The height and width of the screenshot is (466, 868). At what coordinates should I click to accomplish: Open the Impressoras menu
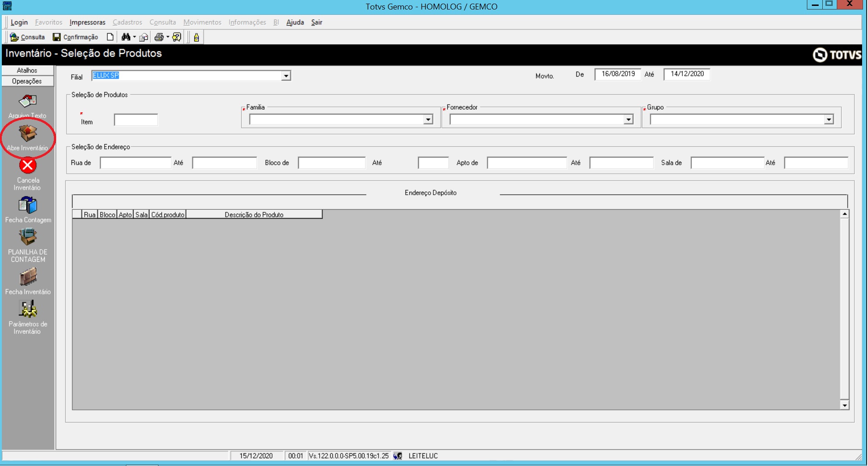coord(87,22)
